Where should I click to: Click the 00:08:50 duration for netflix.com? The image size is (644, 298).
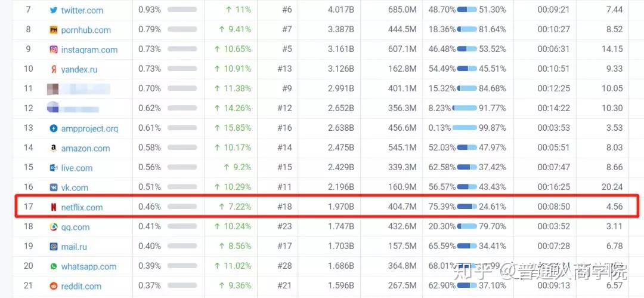[553, 207]
